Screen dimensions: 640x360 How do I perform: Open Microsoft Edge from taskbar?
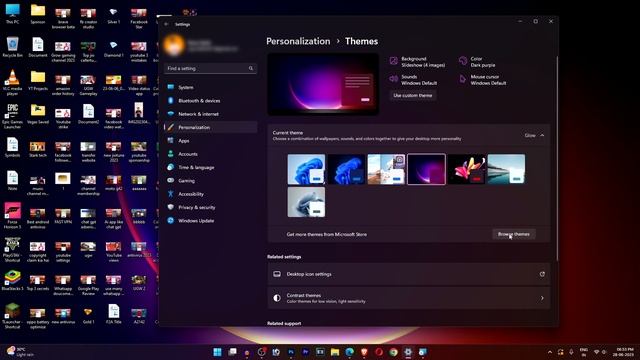pyautogui.click(x=349, y=352)
